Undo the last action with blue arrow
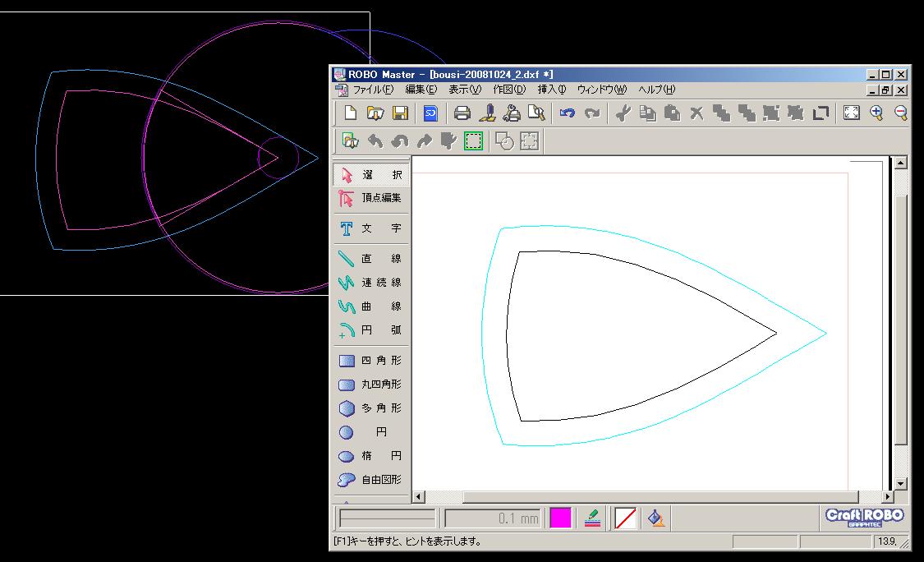 point(567,113)
